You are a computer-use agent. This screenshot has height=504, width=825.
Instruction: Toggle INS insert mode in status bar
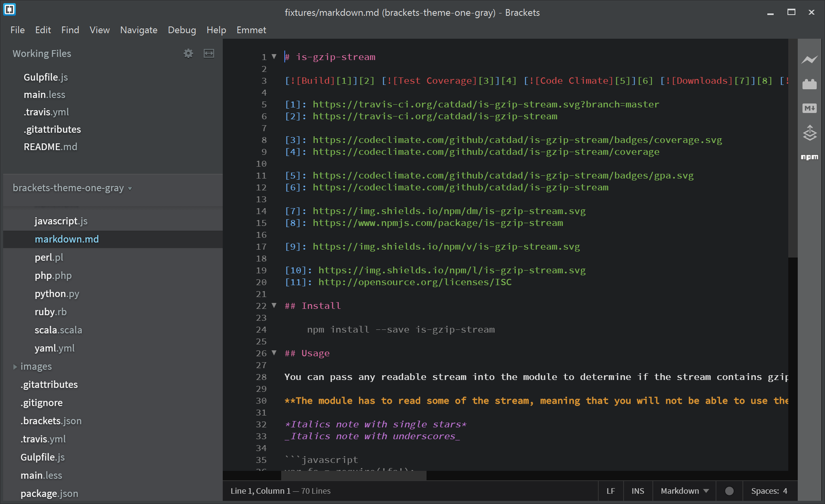point(637,491)
